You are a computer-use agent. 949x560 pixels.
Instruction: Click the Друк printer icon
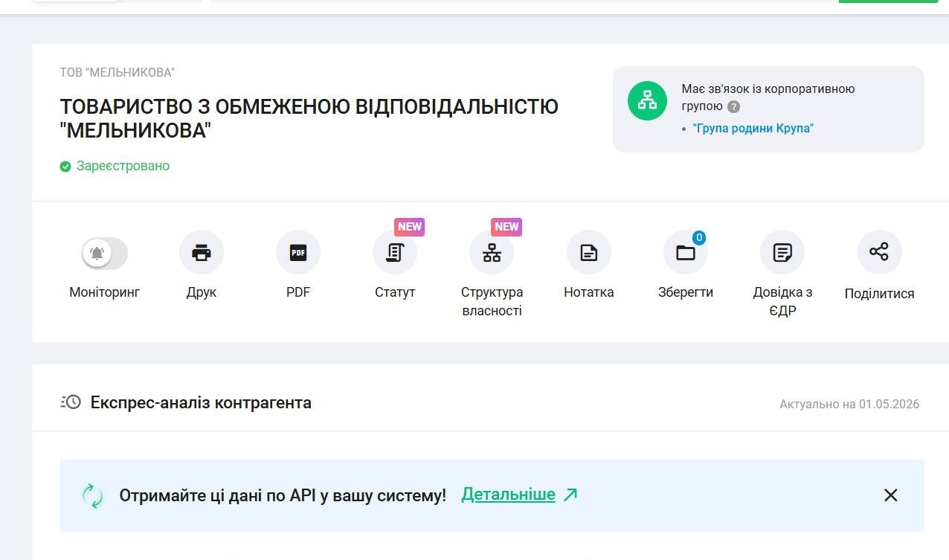coord(202,253)
